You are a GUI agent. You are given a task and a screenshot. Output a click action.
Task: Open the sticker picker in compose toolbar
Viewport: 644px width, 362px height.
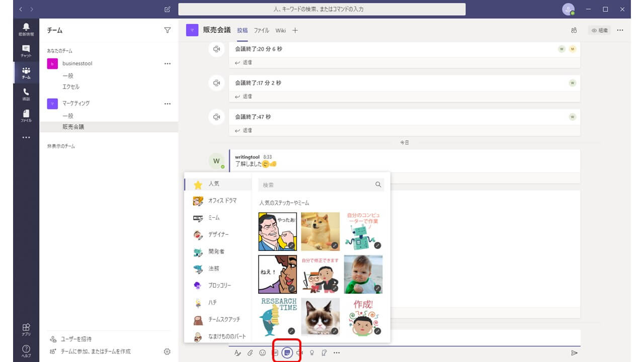click(287, 353)
